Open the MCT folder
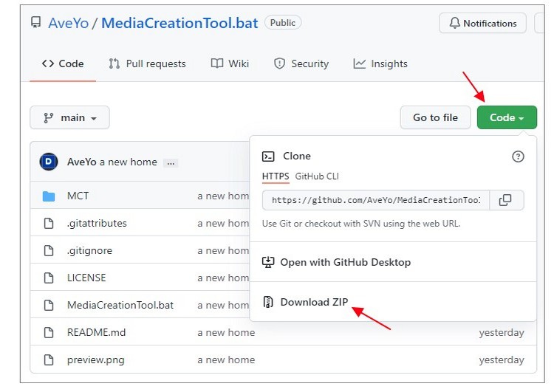Viewport: 554px width, 392px height. (78, 196)
